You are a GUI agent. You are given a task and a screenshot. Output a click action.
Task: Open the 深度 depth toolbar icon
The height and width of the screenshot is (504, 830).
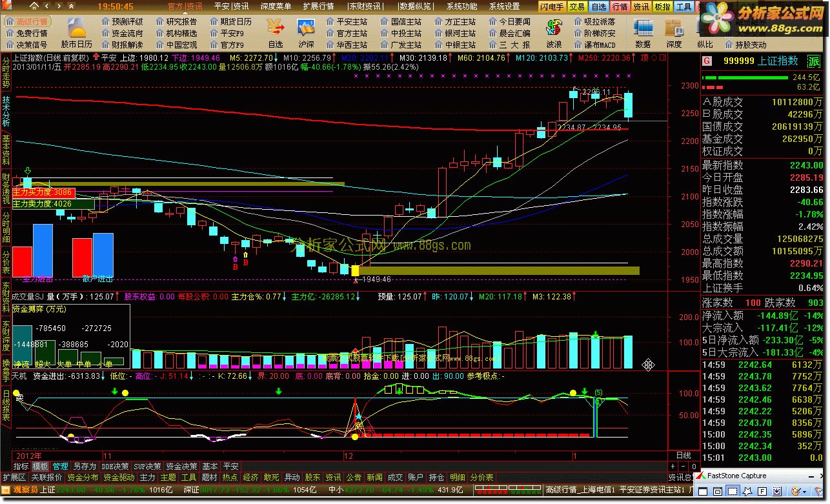(674, 33)
